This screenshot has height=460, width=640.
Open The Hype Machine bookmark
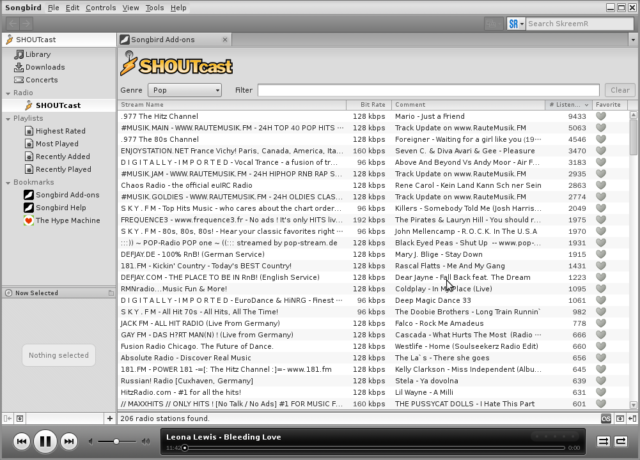tap(62, 220)
